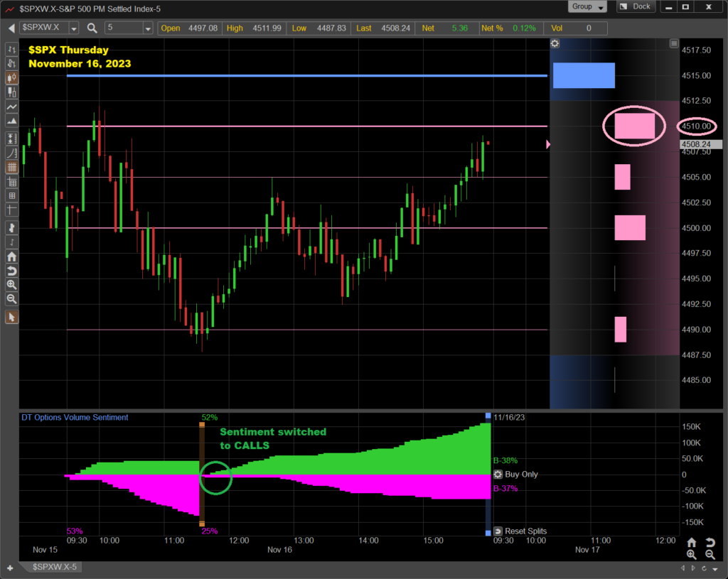This screenshot has height=579, width=728.
Task: Click zoom in icon in left toolbar
Action: pos(11,284)
